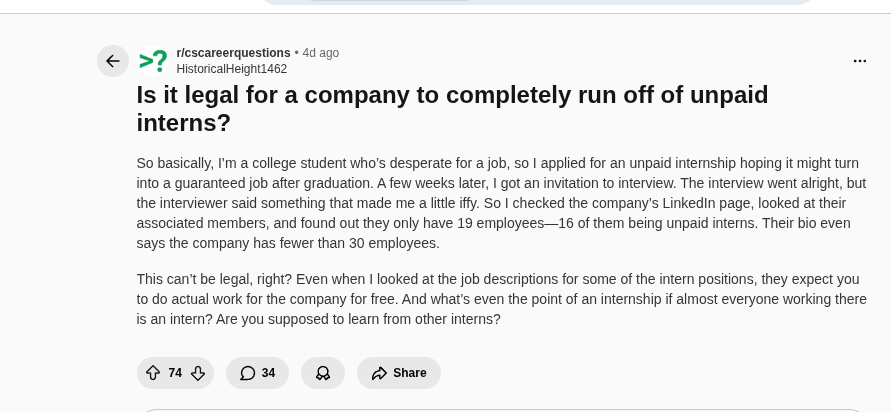The width and height of the screenshot is (891, 412).
Task: Click the comment bubble icon
Action: point(247,373)
